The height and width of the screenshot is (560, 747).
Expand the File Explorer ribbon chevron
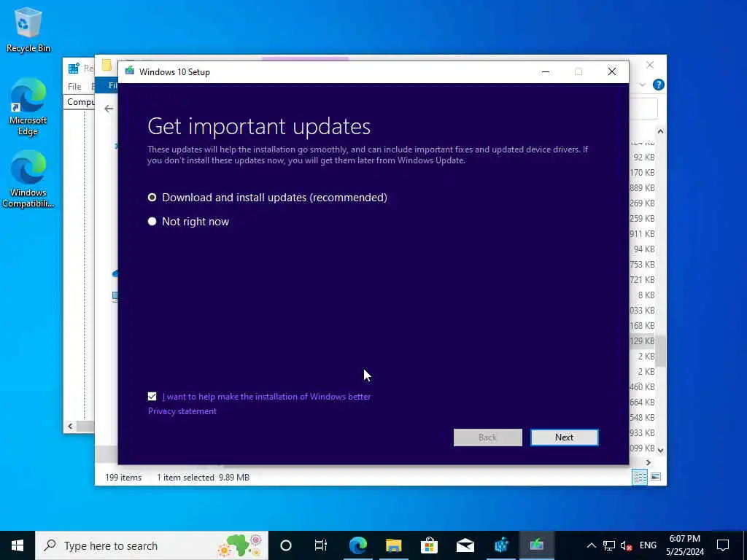(643, 85)
